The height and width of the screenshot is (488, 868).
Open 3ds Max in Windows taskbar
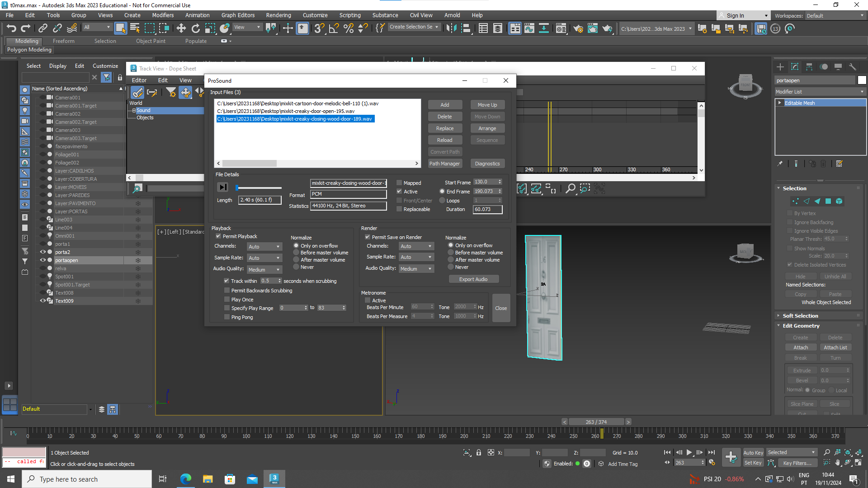click(x=274, y=479)
